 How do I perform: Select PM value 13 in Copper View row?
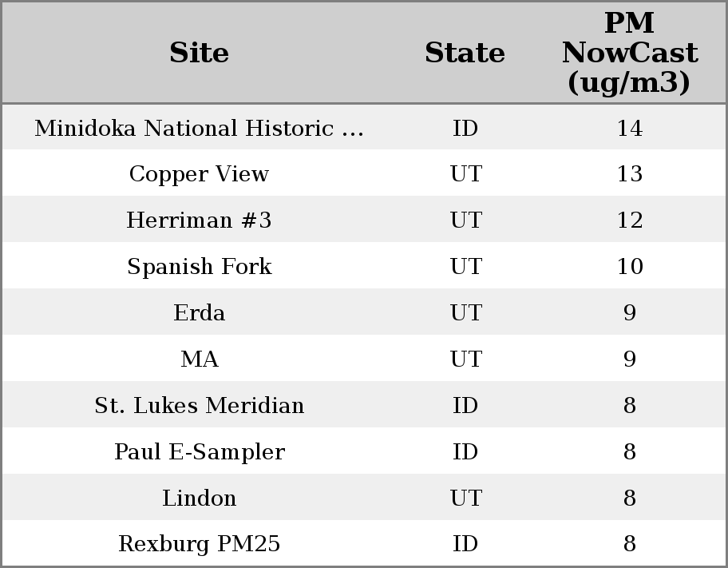pos(629,174)
